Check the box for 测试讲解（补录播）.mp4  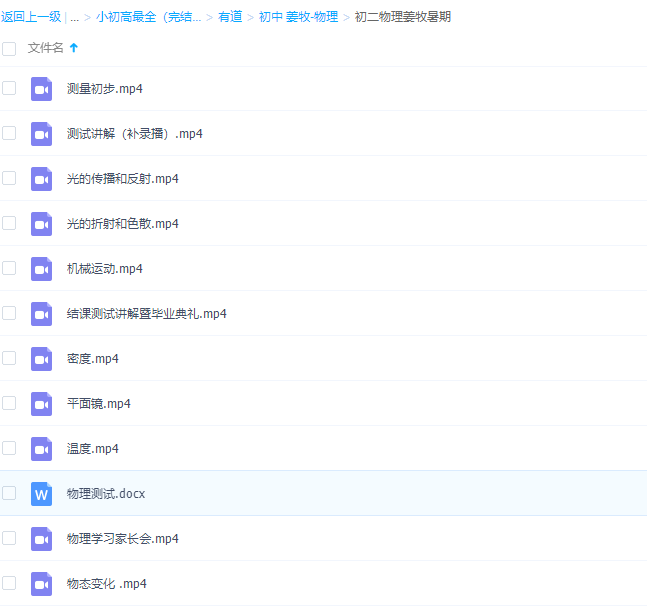click(x=9, y=133)
